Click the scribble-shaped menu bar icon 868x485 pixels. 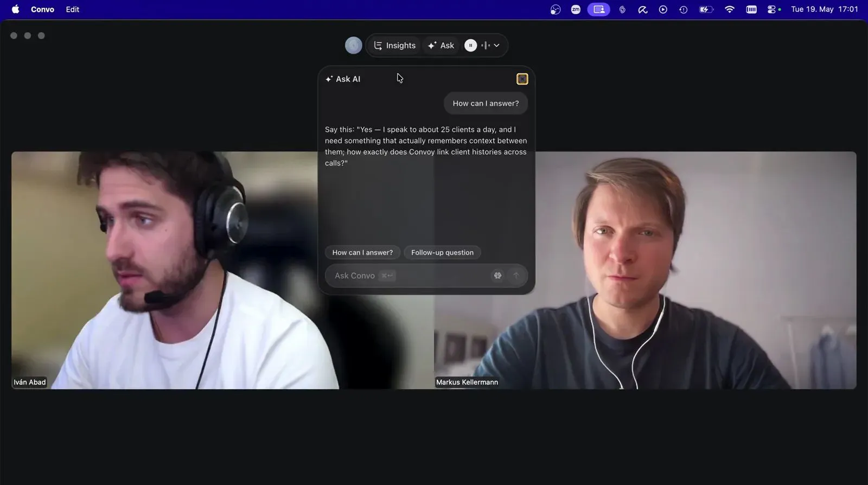[643, 9]
